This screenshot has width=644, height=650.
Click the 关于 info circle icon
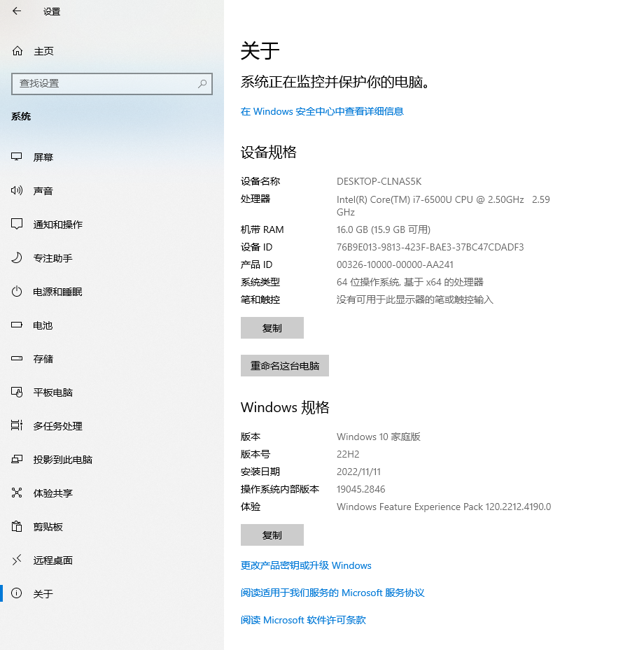coord(17,593)
